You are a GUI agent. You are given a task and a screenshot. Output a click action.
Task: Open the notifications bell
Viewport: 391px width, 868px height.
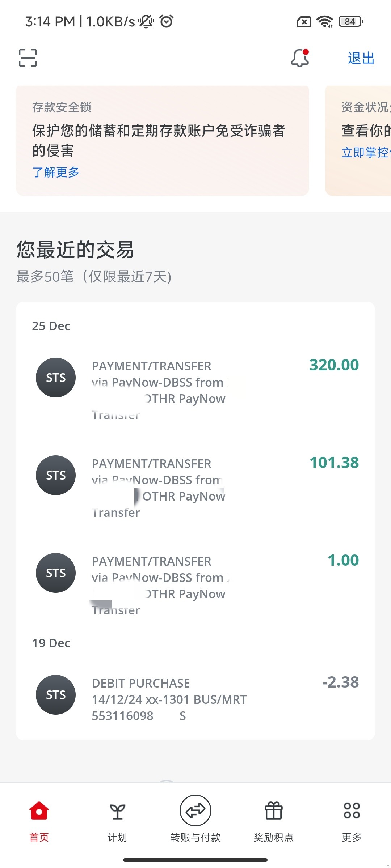(x=300, y=58)
